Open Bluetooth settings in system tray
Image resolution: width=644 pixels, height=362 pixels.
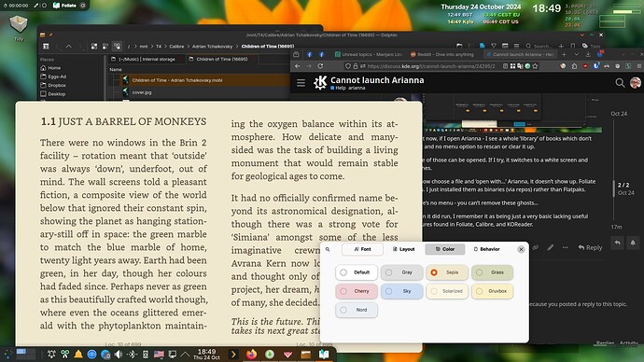pyautogui.click(x=132, y=354)
